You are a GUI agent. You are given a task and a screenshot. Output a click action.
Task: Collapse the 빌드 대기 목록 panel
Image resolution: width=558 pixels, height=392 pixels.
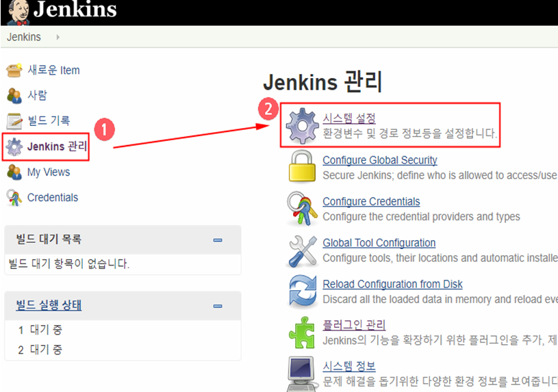218,240
